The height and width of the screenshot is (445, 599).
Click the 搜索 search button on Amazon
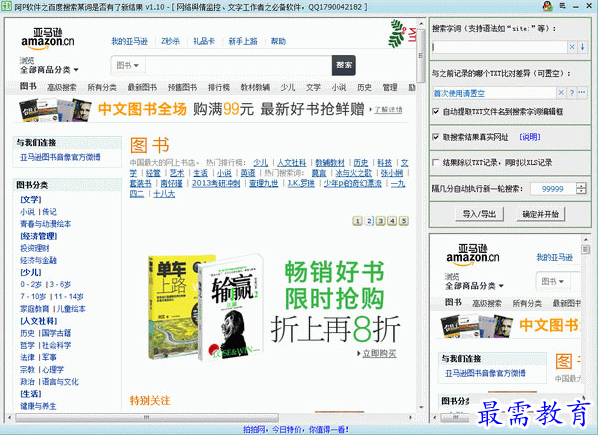(343, 65)
